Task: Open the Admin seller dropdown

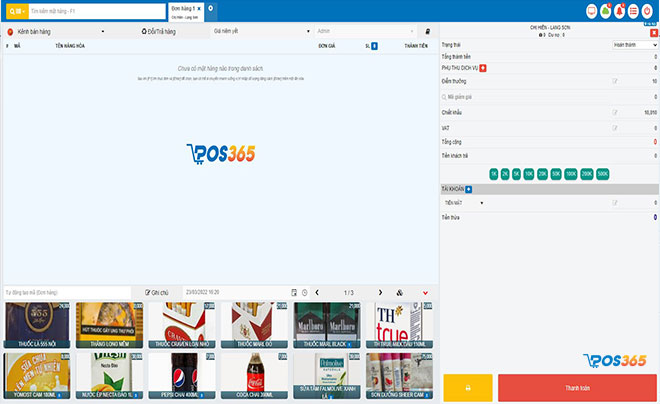Action: coord(365,31)
